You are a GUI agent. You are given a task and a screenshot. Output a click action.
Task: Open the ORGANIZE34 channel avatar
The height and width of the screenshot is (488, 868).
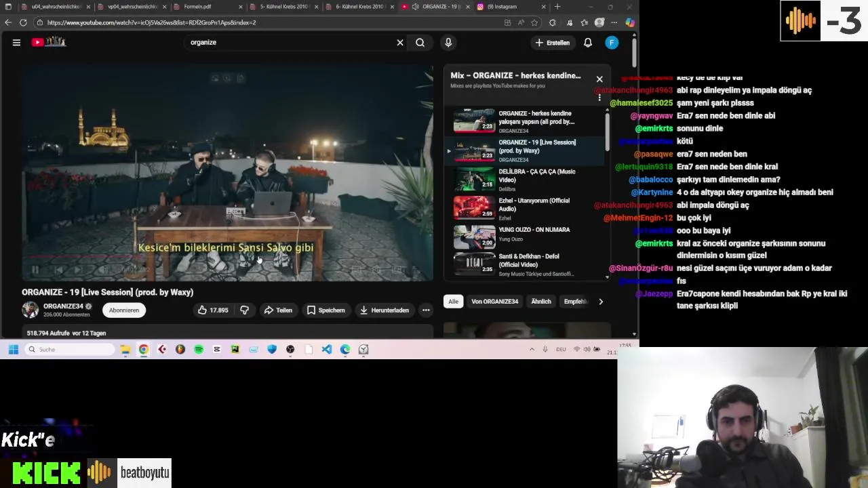30,310
